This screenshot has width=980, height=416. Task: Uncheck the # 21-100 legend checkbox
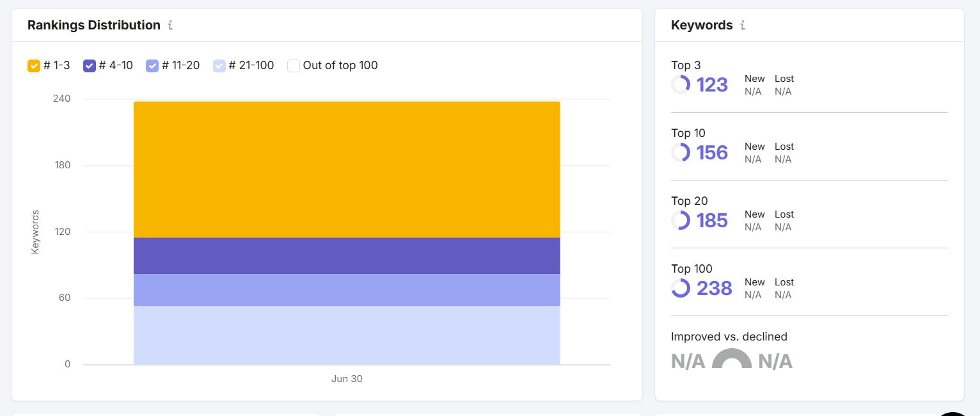[x=219, y=65]
